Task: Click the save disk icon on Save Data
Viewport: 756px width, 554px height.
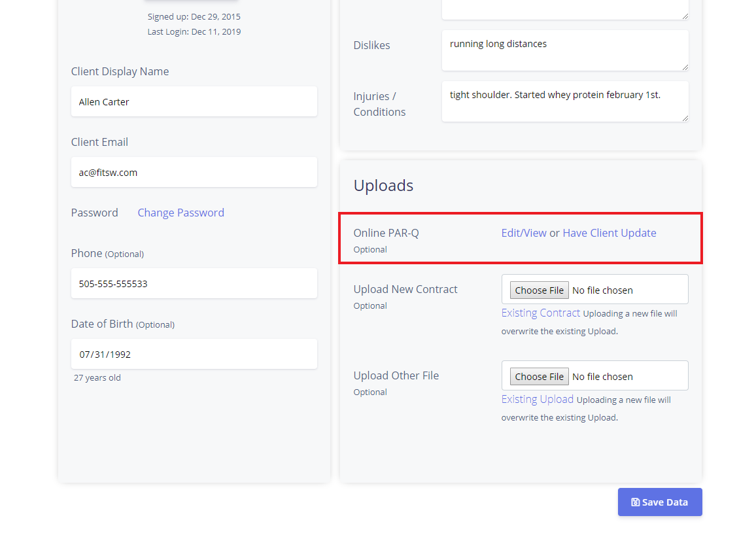Action: pyautogui.click(x=634, y=502)
